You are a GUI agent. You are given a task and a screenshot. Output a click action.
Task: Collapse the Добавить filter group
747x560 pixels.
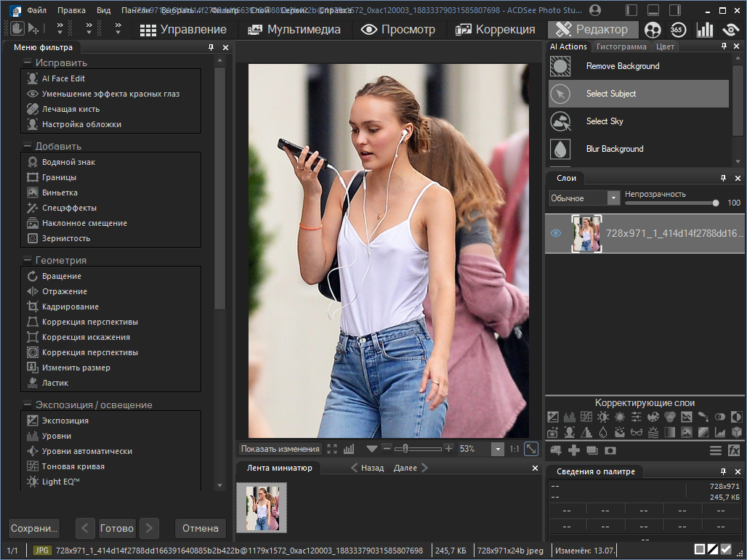(27, 146)
